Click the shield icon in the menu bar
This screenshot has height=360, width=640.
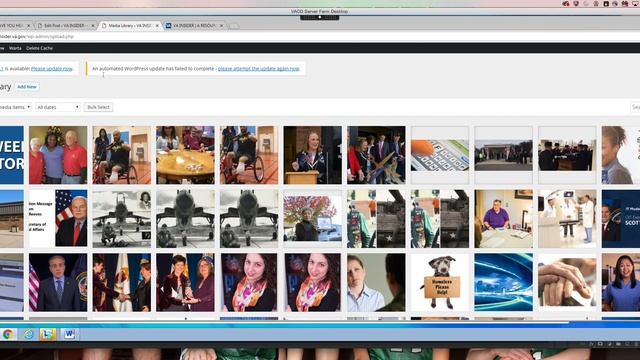pos(576,4)
